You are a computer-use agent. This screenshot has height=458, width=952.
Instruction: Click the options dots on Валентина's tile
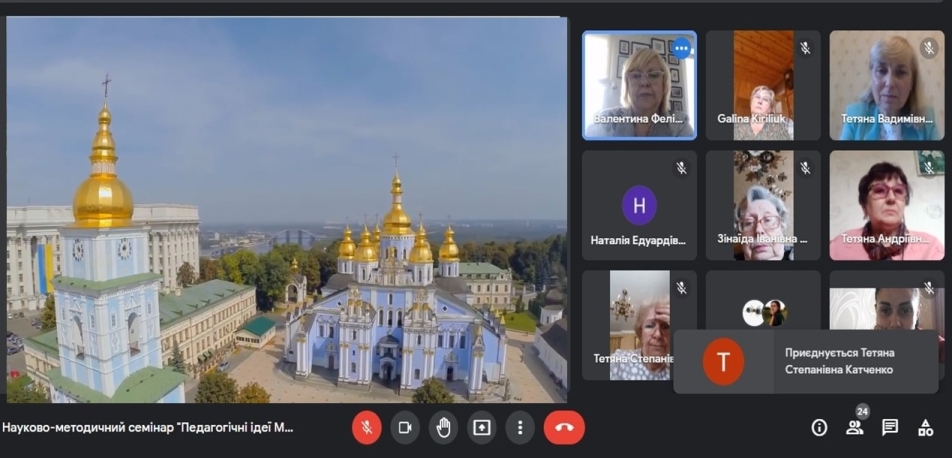coord(681,48)
